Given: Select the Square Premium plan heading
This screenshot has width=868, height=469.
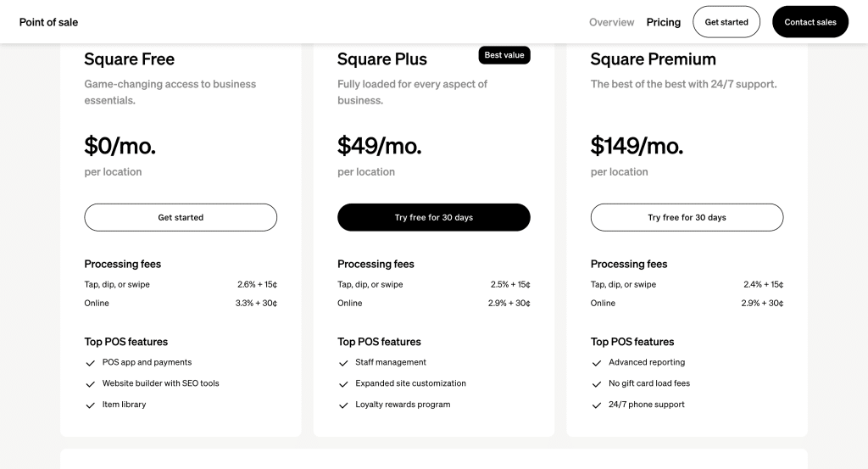Looking at the screenshot, I should click(653, 59).
